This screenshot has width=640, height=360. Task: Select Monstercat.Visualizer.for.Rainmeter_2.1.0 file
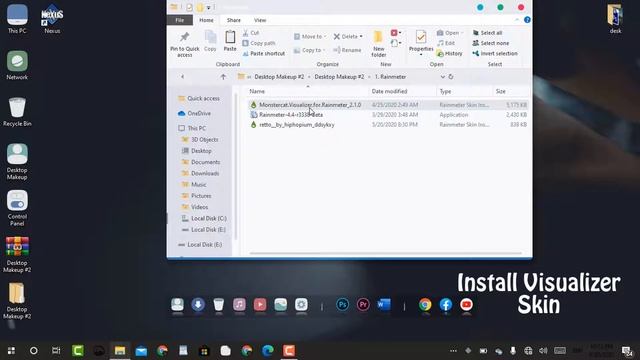(310, 105)
